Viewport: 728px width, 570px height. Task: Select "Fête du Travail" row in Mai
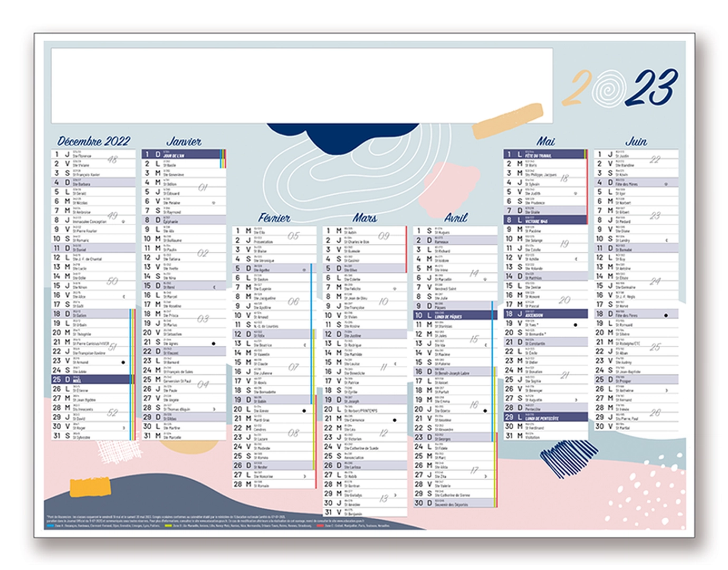point(545,154)
